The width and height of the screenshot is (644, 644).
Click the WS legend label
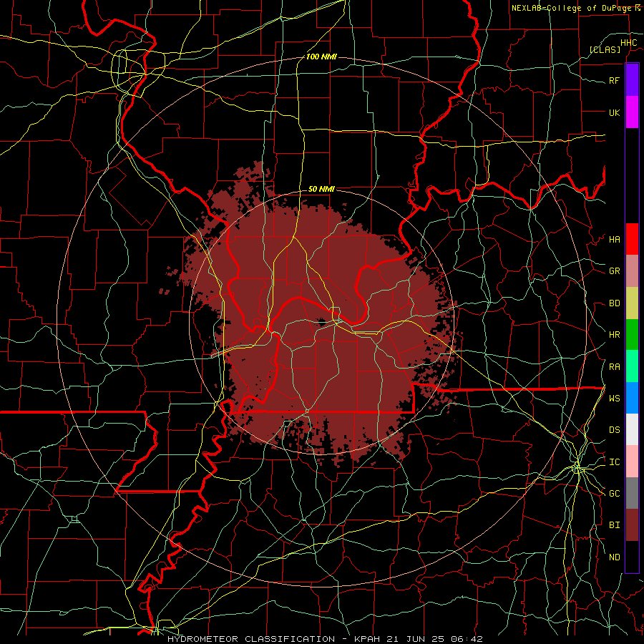point(615,399)
